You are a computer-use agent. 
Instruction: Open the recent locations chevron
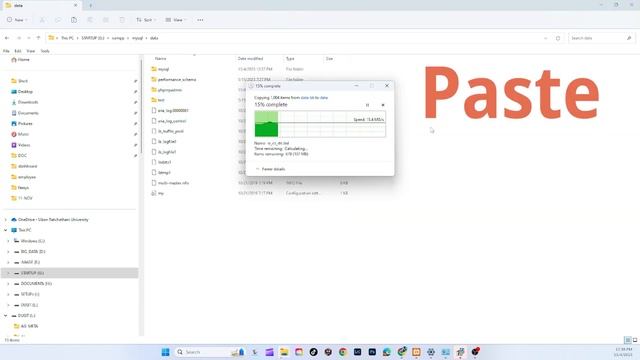[29, 38]
